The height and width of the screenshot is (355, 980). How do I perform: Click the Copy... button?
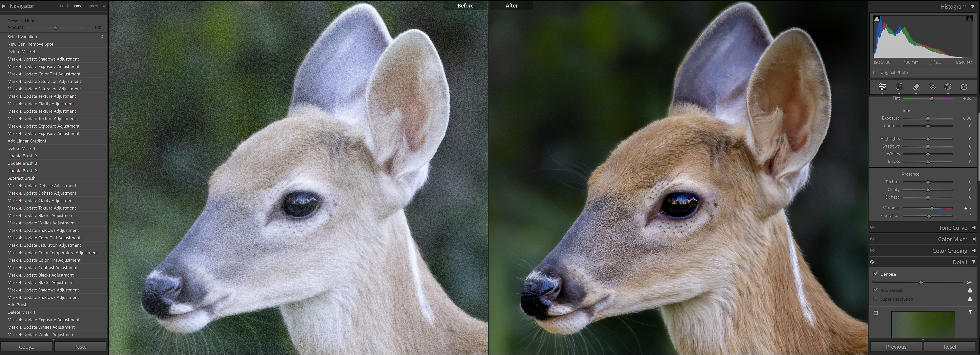[26, 347]
